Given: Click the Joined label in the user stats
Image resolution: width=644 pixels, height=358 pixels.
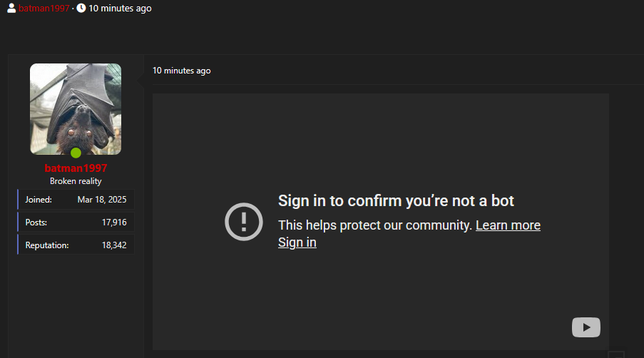Looking at the screenshot, I should click(39, 200).
